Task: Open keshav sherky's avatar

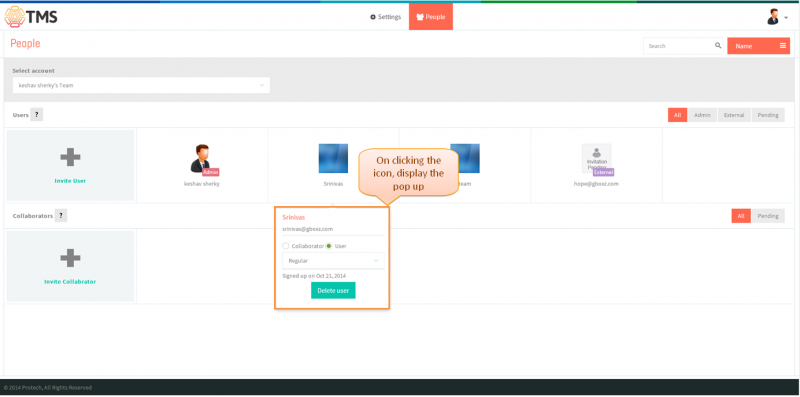Action: pyautogui.click(x=203, y=158)
